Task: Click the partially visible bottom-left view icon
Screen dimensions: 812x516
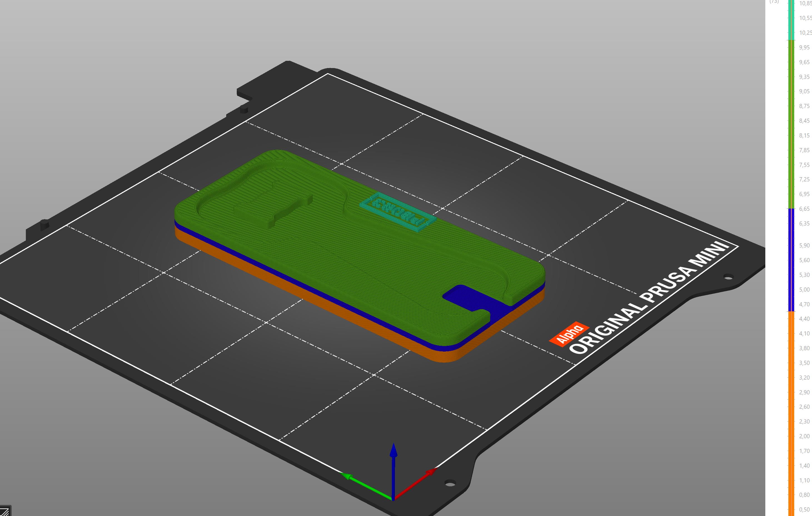Action: click(5, 511)
